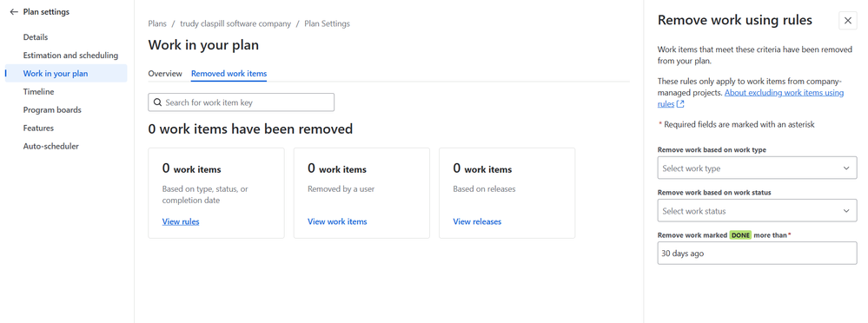Select Work in your plan sidebar item
Image resolution: width=868 pixels, height=323 pixels.
click(66, 74)
